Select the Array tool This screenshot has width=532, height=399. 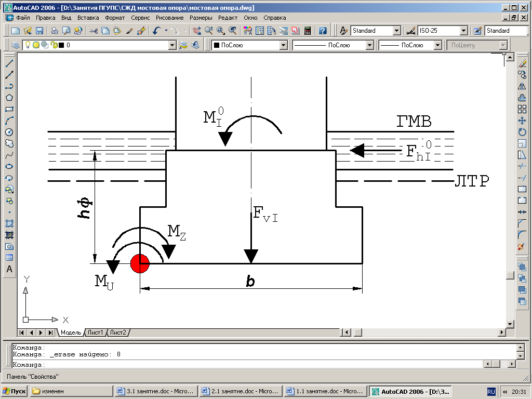coord(522,109)
